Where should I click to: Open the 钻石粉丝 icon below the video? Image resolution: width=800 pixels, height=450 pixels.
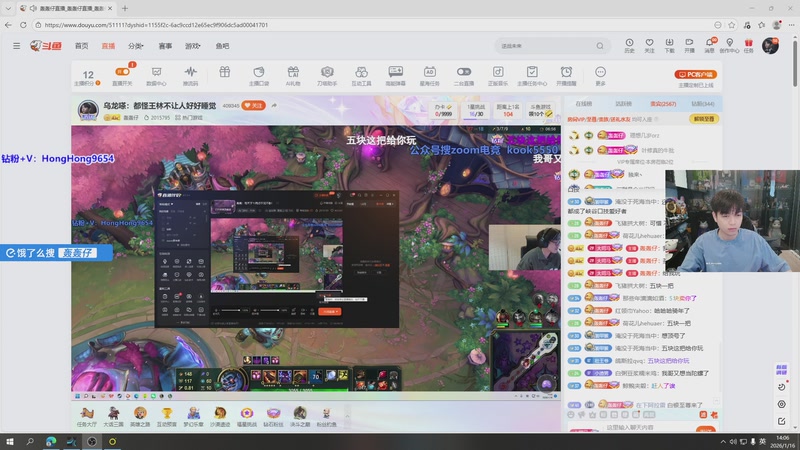tap(273, 415)
